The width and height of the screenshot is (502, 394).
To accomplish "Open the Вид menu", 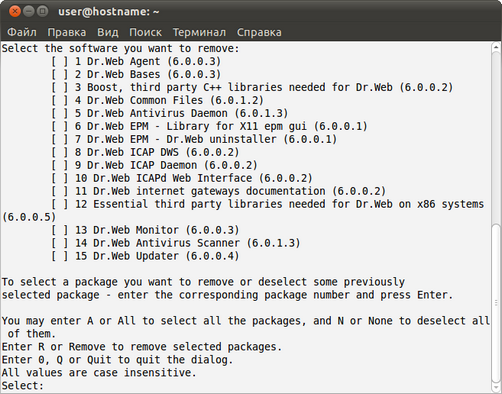I will click(108, 32).
